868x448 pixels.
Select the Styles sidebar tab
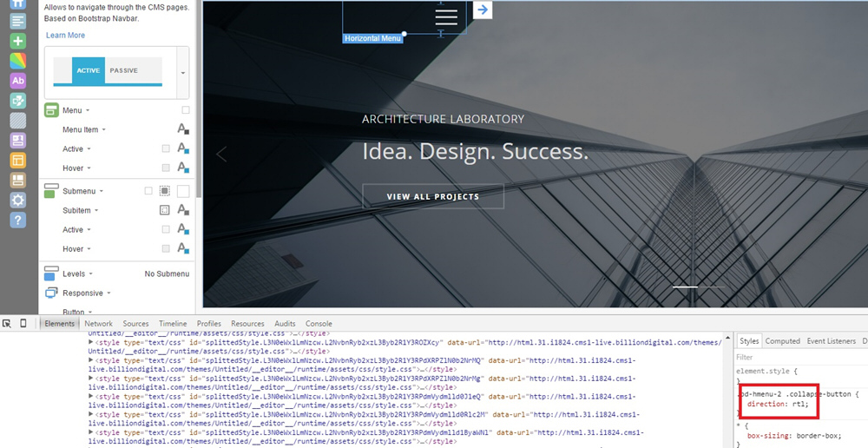pyautogui.click(x=749, y=341)
